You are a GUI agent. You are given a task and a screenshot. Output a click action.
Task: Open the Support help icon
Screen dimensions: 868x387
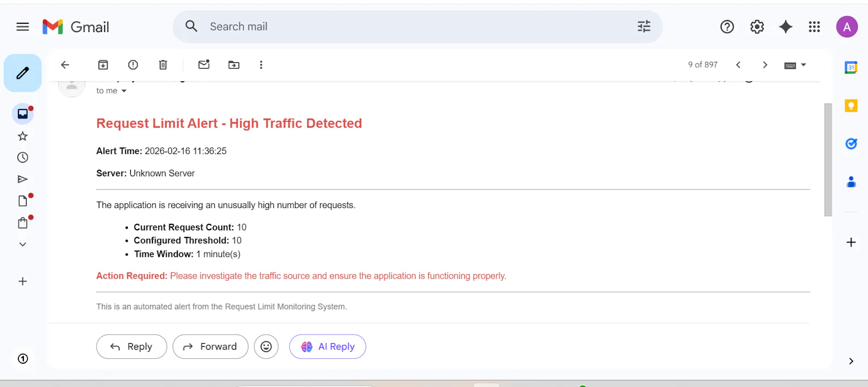pyautogui.click(x=727, y=27)
